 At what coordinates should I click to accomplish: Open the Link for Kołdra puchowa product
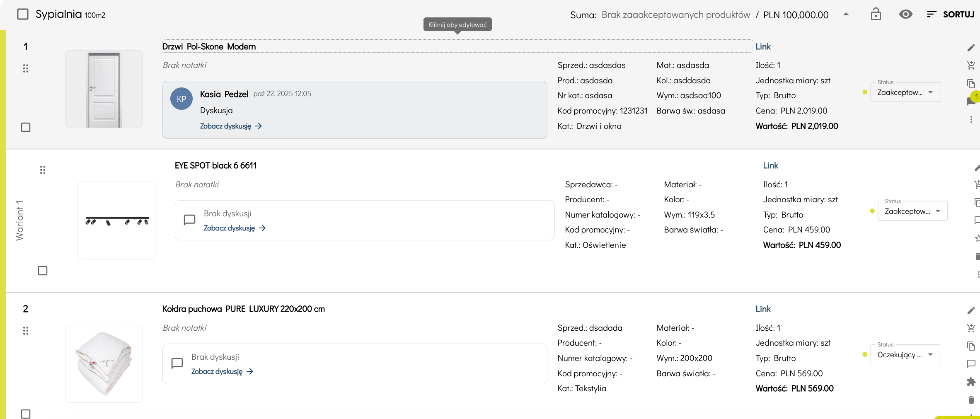pyautogui.click(x=763, y=309)
